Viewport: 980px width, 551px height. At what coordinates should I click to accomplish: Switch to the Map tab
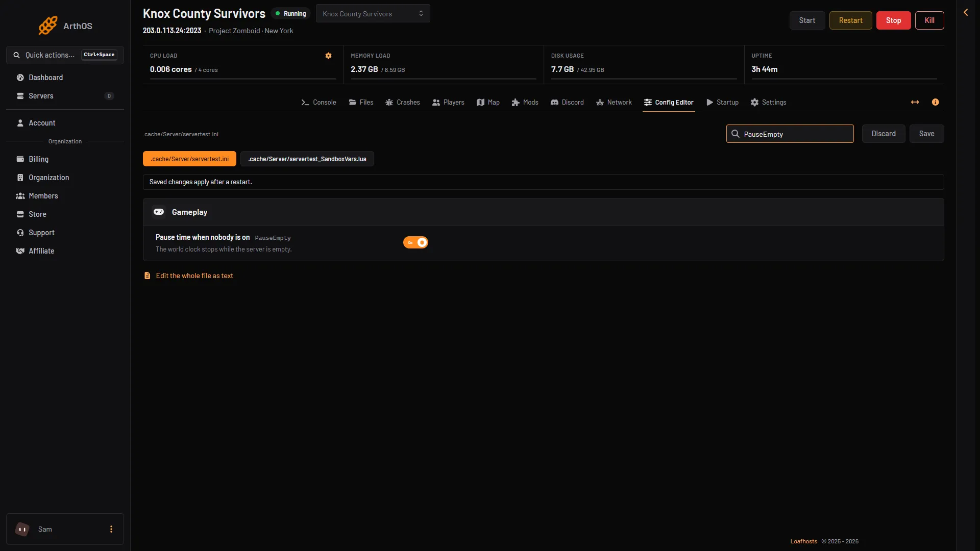point(488,102)
